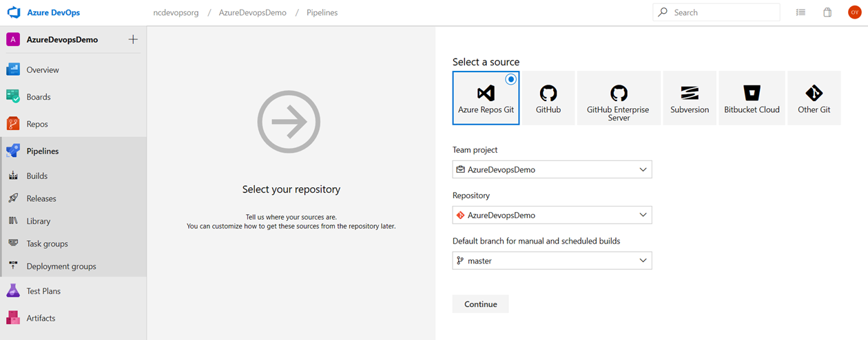
Task: Open Builds under Pipelines
Action: tap(37, 176)
